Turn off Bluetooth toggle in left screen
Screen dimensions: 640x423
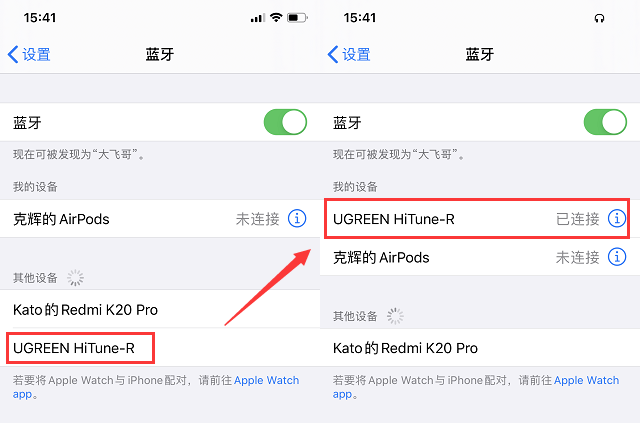(285, 122)
